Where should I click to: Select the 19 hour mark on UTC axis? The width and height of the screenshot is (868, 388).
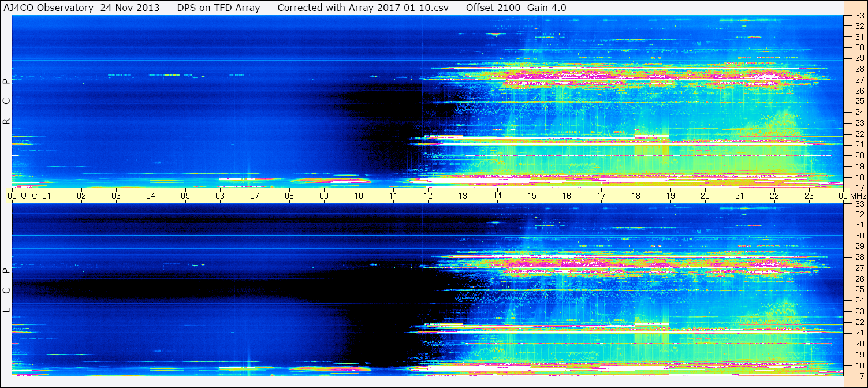[x=670, y=196]
